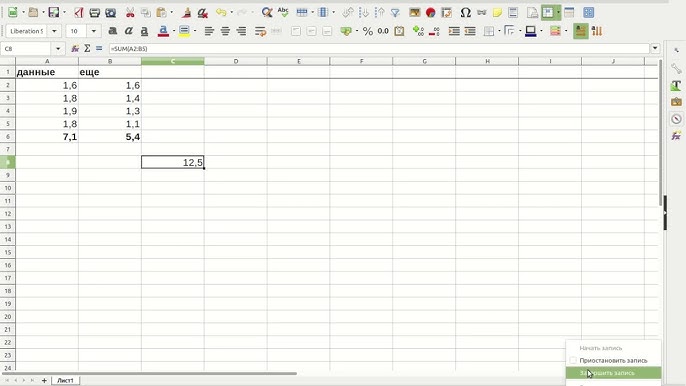Select column D header
The height and width of the screenshot is (386, 686).
(235, 61)
